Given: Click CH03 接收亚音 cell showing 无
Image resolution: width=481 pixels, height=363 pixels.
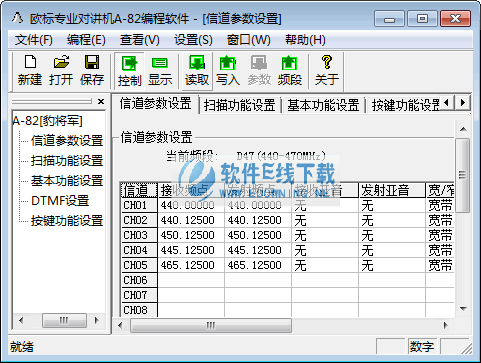Looking at the screenshot, I should pos(325,235).
